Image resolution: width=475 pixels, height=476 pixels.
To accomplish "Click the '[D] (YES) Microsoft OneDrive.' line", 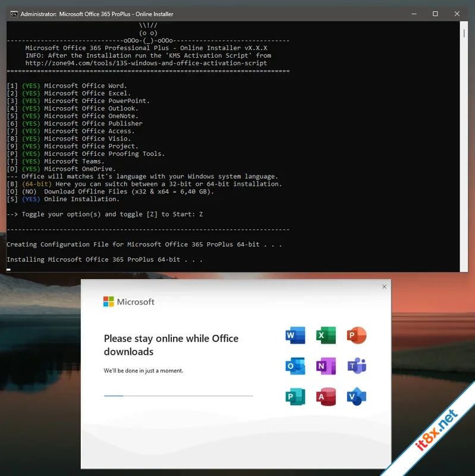I will 61,169.
